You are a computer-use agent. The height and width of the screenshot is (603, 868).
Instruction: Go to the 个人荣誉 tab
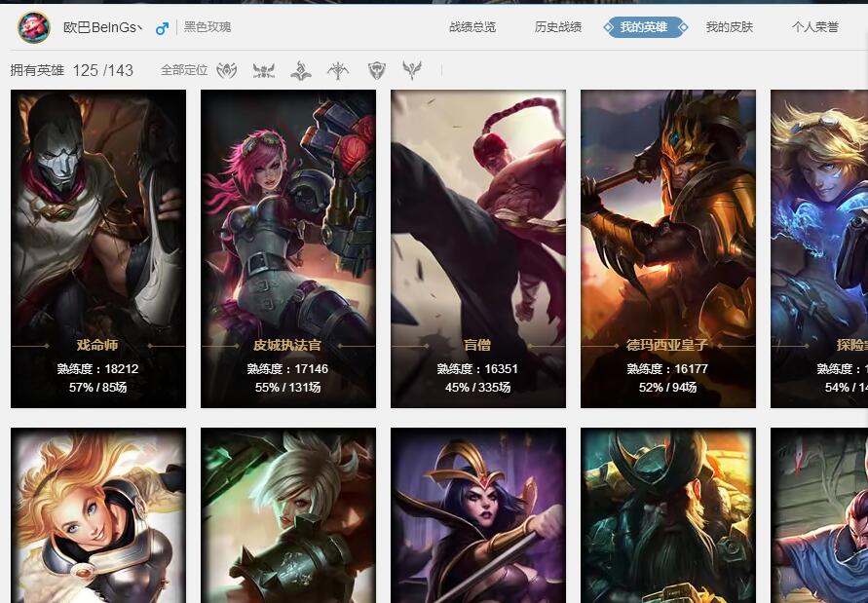(814, 27)
